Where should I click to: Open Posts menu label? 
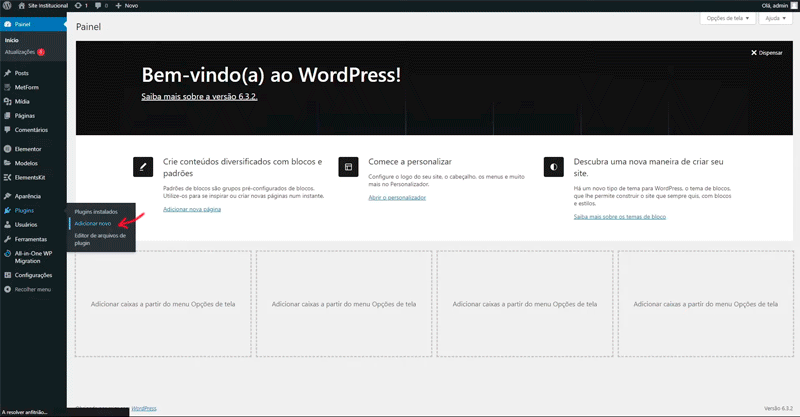[x=21, y=73]
